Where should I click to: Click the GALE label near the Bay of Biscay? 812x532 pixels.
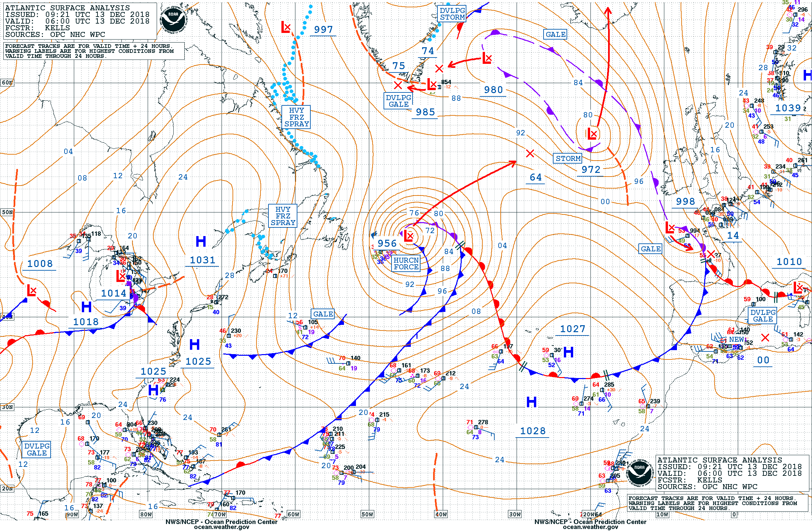tap(651, 249)
